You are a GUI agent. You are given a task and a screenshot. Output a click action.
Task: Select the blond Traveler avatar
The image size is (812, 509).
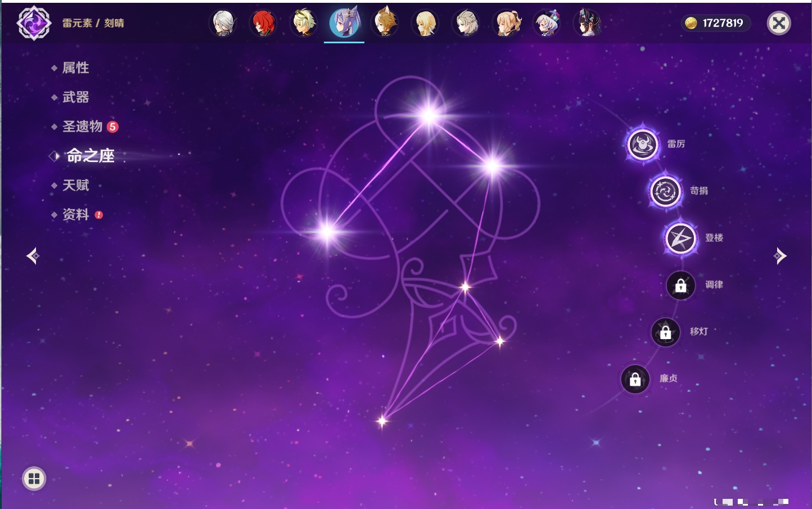pos(426,23)
